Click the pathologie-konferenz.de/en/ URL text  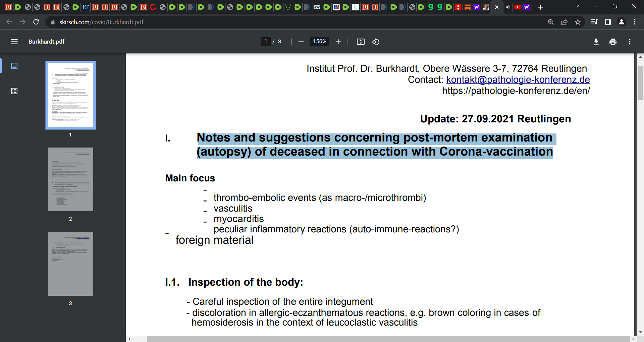[516, 91]
